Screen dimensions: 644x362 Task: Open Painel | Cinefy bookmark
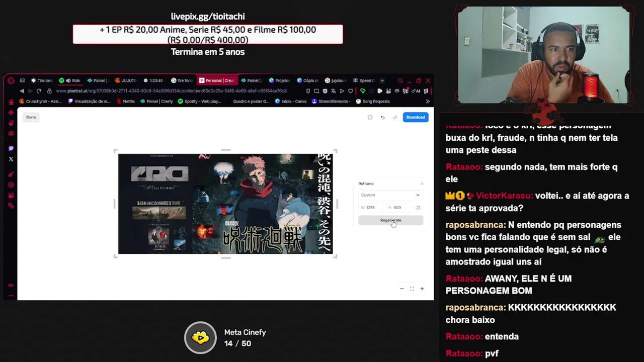[x=156, y=101]
